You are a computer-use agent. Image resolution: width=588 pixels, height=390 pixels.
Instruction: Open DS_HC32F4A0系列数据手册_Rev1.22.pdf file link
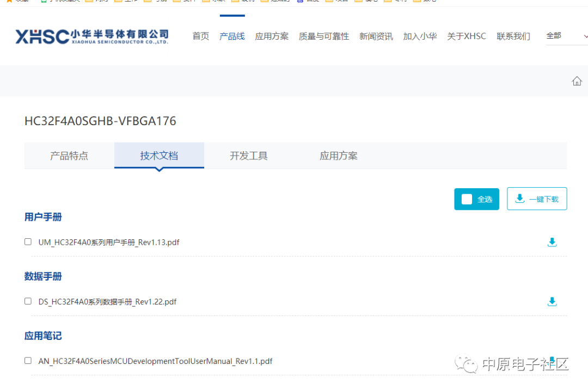click(x=107, y=301)
